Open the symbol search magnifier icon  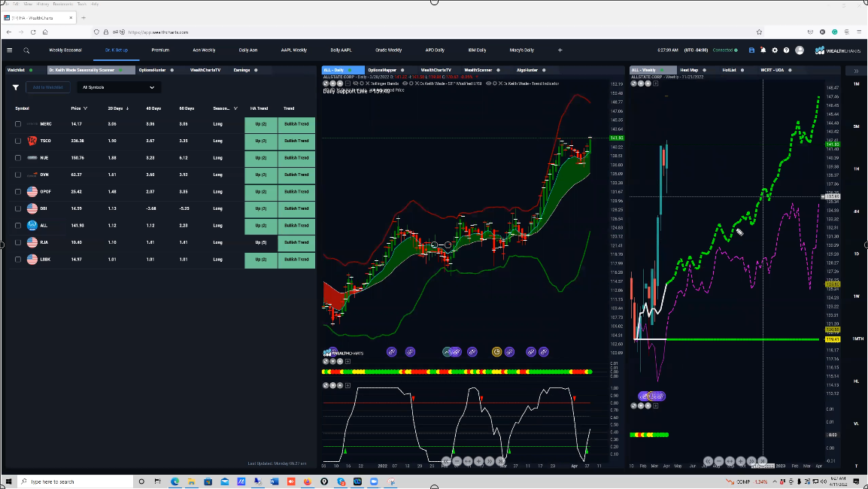coord(26,50)
